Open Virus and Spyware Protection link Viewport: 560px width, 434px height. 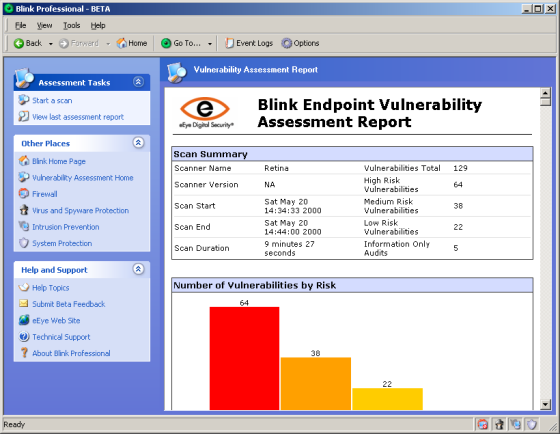(80, 211)
